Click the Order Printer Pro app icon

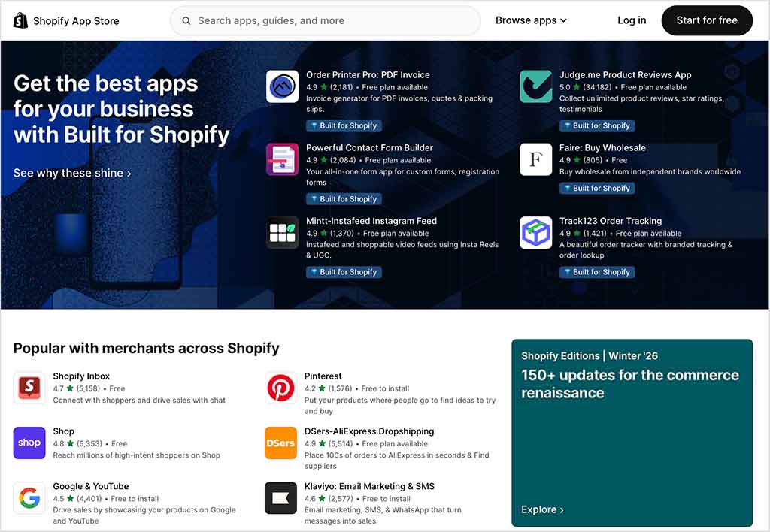coord(281,87)
